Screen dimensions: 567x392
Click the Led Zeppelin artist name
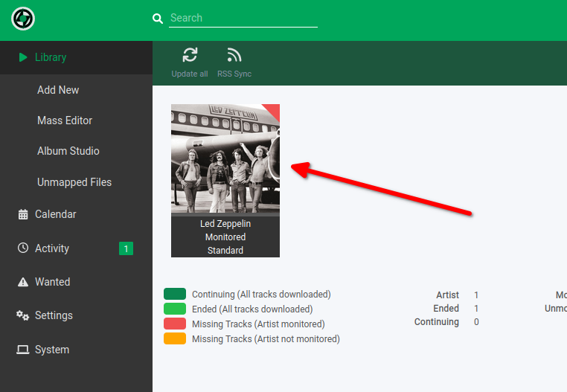[x=225, y=224]
